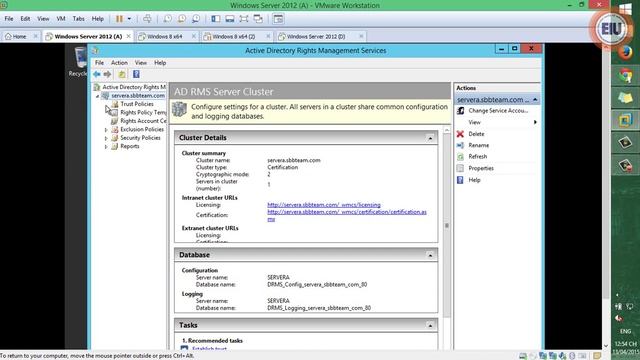The width and height of the screenshot is (640, 360).
Task: Click the ENG language indicator
Action: pos(625,331)
